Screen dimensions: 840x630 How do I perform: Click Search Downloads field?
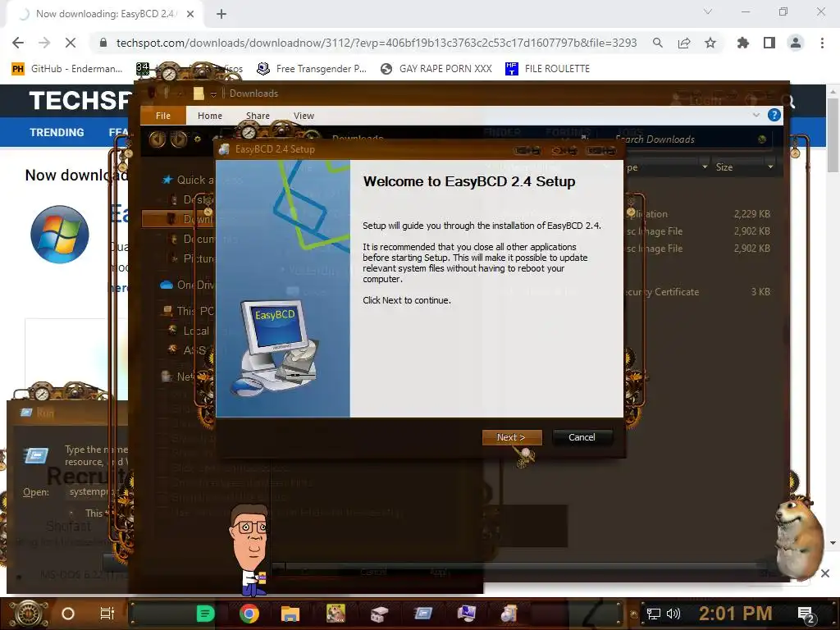tap(691, 139)
